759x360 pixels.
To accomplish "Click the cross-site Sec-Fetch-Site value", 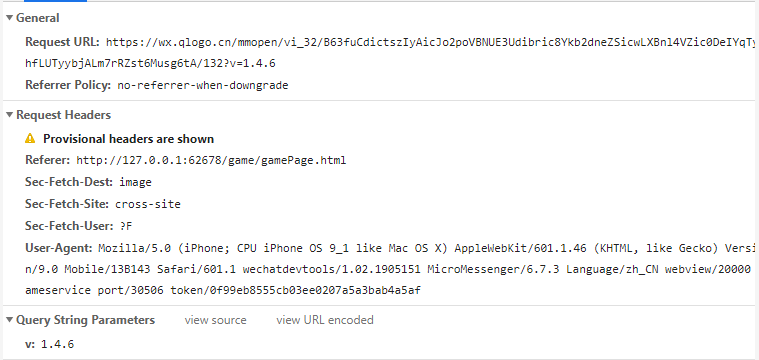I will tap(148, 204).
